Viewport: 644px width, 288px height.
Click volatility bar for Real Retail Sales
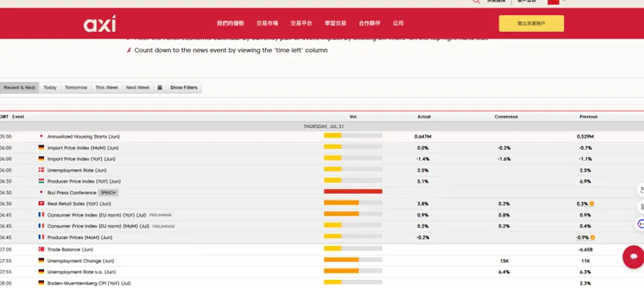353,202
